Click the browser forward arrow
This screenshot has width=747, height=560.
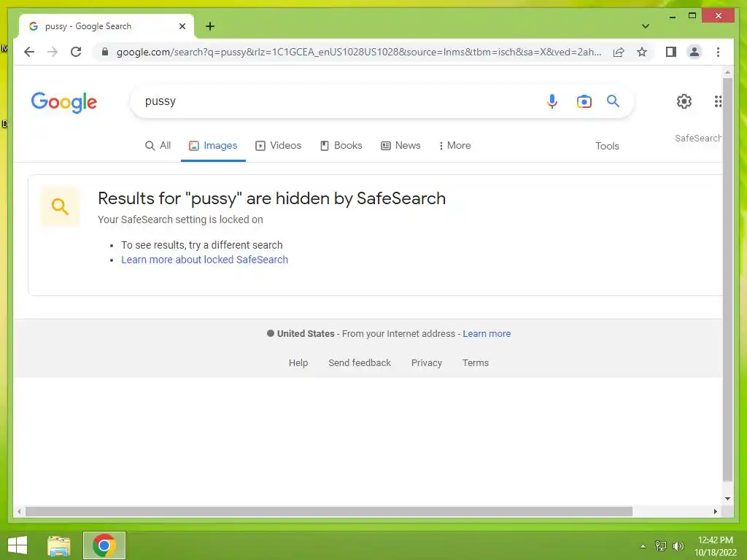pos(53,52)
